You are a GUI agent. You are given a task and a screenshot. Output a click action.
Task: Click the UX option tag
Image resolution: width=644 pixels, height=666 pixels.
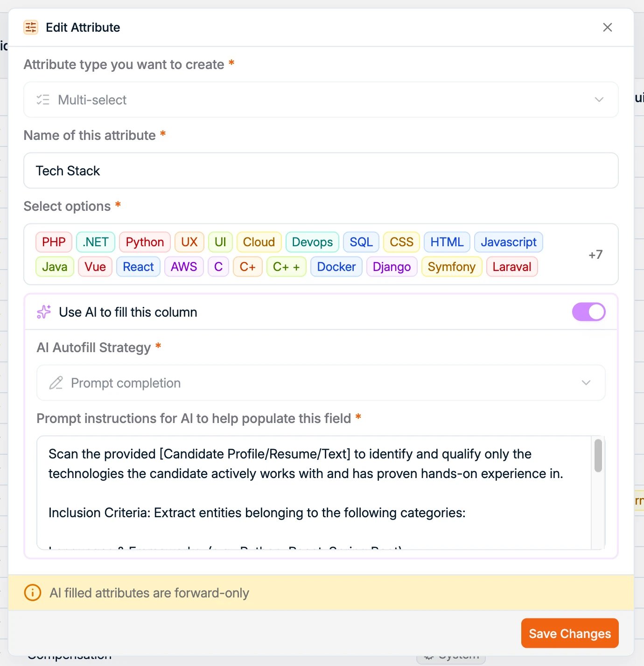pyautogui.click(x=189, y=242)
